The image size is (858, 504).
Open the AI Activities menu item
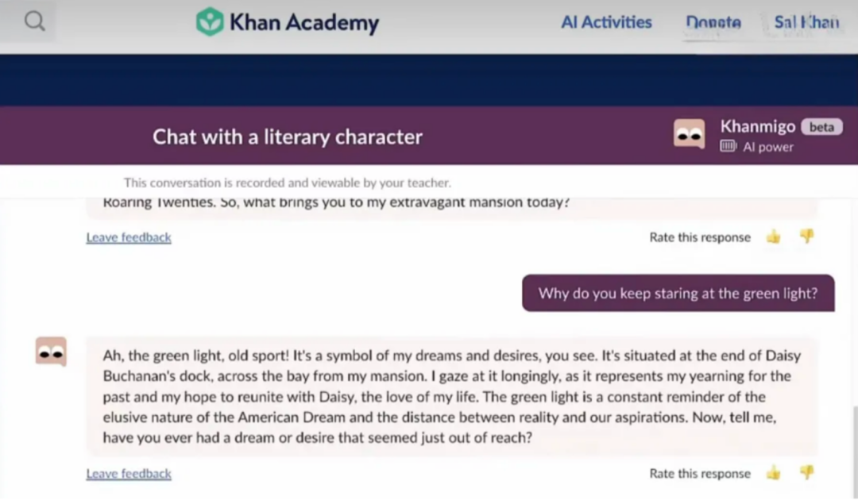[606, 22]
